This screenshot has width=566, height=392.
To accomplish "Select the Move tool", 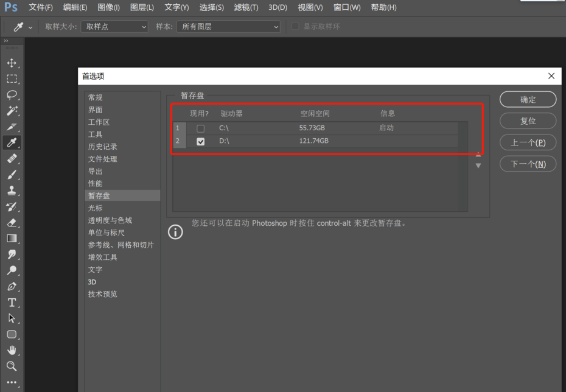I will click(12, 63).
